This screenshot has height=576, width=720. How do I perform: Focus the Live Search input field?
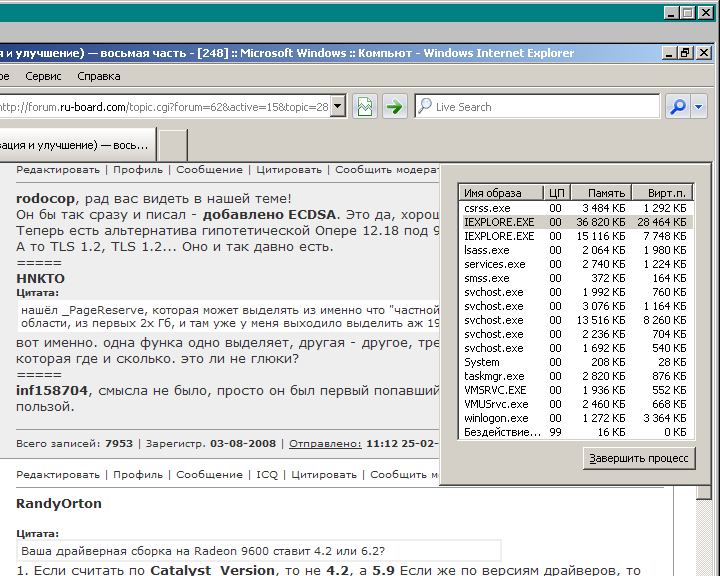(537, 107)
